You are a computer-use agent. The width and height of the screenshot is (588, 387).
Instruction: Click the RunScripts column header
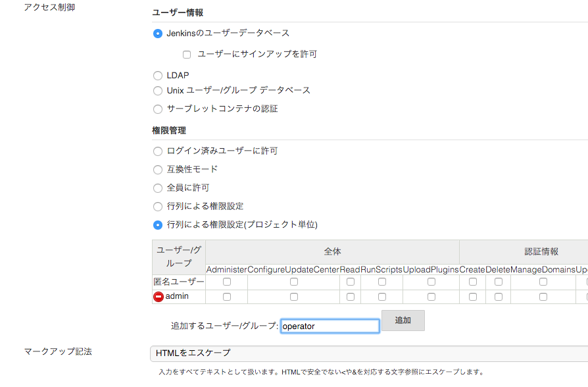[381, 269]
